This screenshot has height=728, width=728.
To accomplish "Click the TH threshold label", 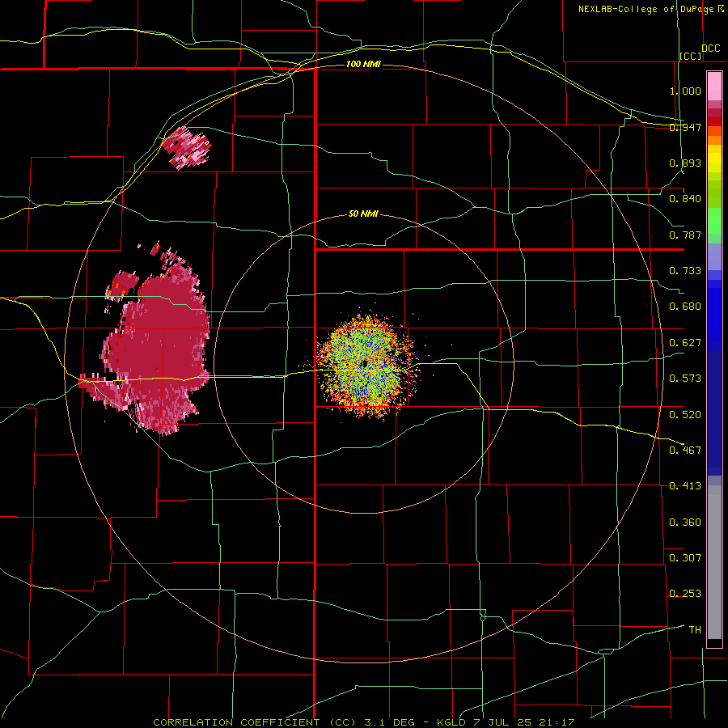I will coord(695,630).
